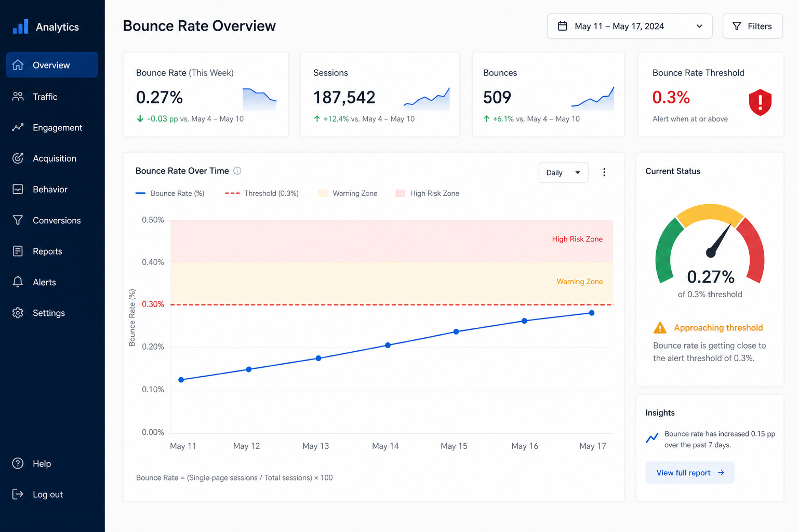The image size is (798, 532).
Task: Click the green up arrow beside +12.4%
Action: [x=317, y=119]
